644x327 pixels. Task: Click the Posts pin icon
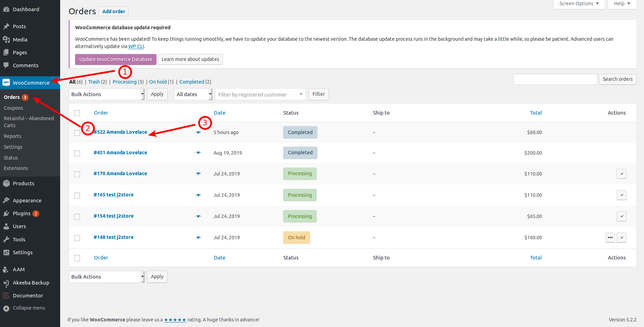pos(6,26)
